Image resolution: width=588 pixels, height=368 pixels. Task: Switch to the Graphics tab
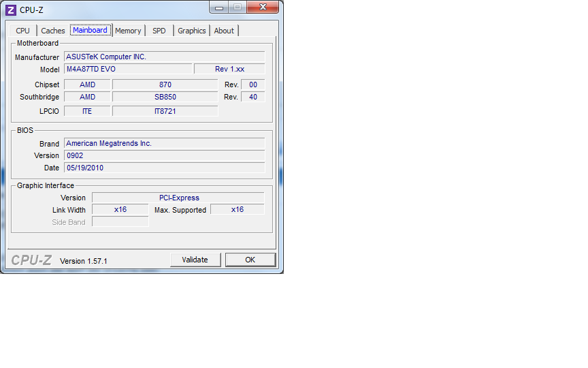[x=192, y=31]
